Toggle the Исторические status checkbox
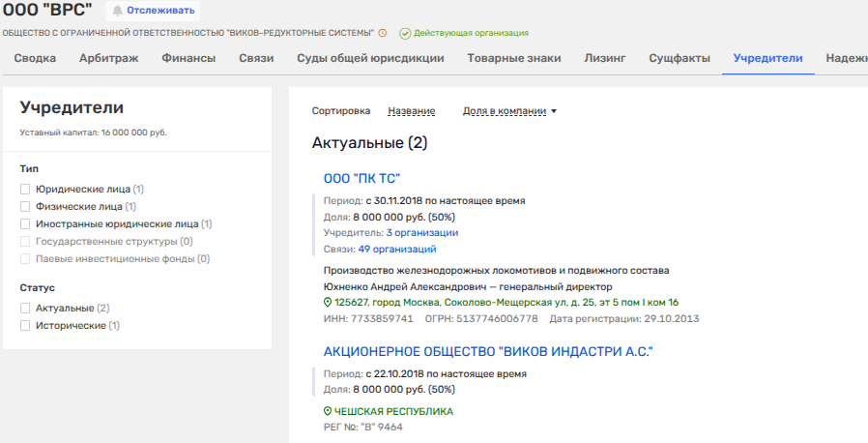This screenshot has width=868, height=443. click(x=25, y=326)
